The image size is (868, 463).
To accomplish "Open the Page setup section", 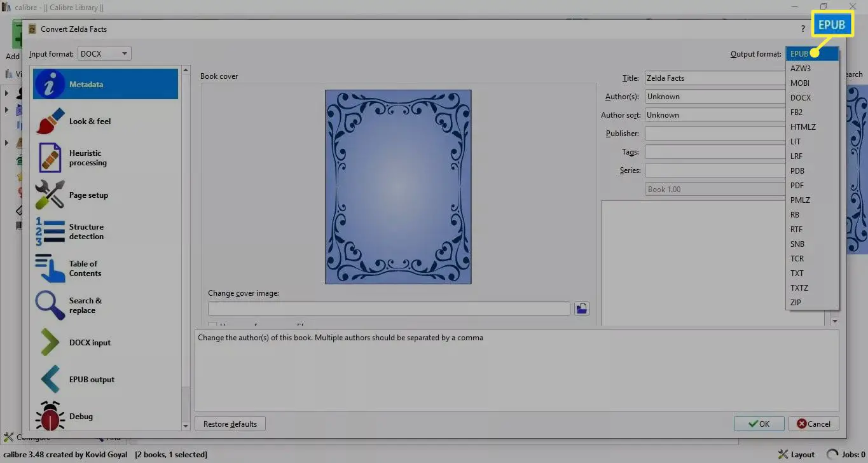I will point(106,195).
